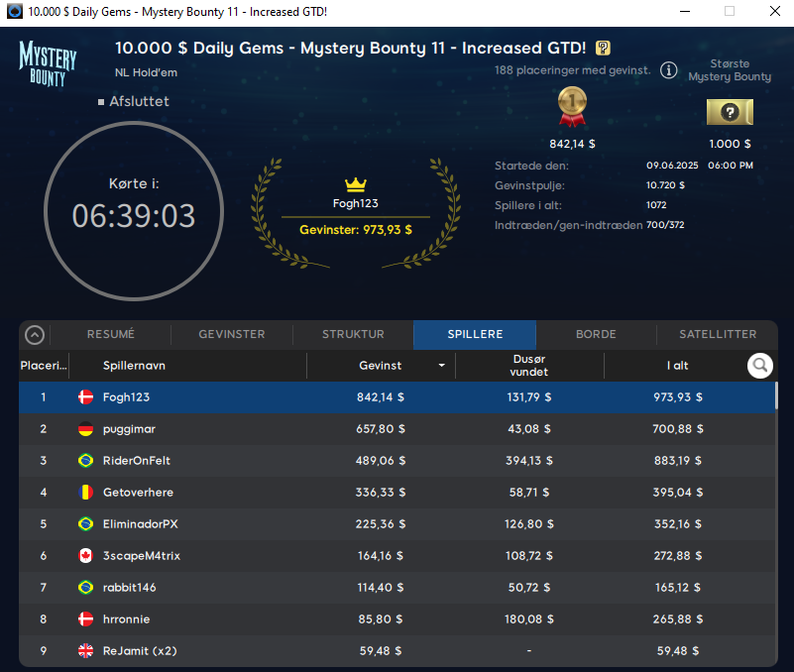Select player name Getoverhere
This screenshot has width=794, height=672.
coord(138,493)
